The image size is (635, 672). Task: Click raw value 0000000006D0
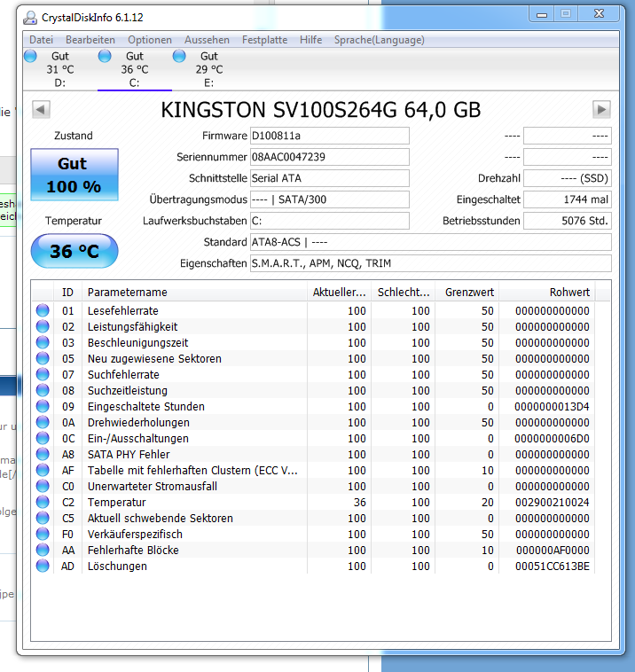click(x=552, y=439)
